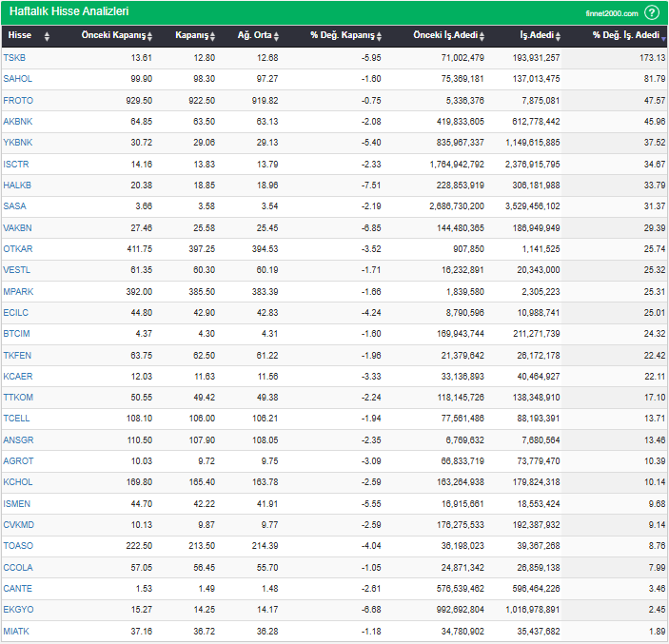Screen dimensions: 669x644
Task: Open FROTO stock link
Action: [x=18, y=100]
